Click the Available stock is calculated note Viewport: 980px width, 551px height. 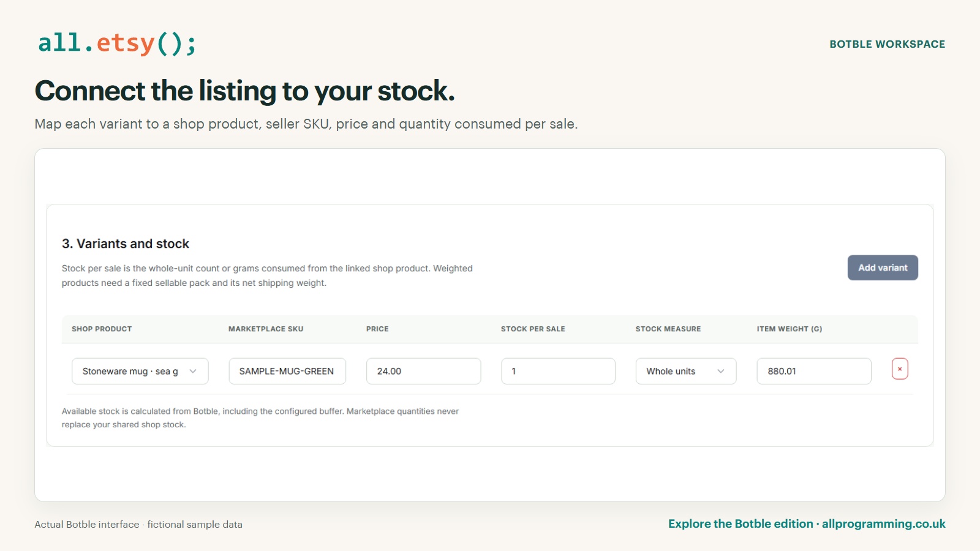pyautogui.click(x=260, y=418)
